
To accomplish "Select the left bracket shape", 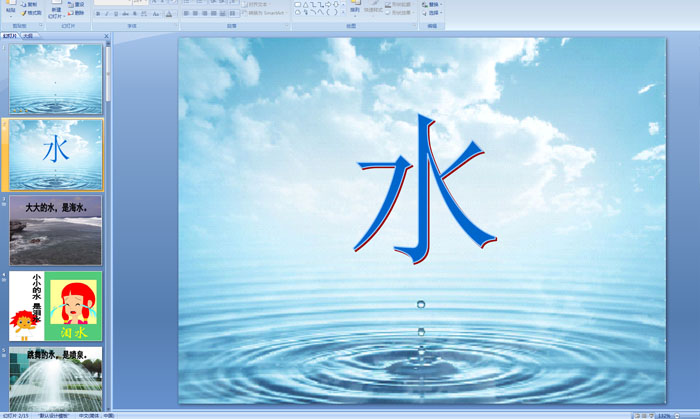I will (x=328, y=12).
